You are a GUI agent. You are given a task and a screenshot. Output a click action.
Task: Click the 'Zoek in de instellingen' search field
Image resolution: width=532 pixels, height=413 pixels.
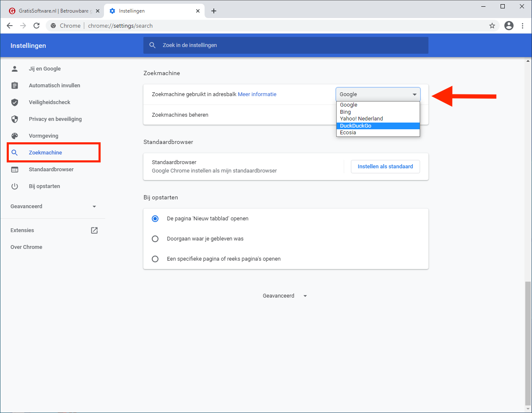click(285, 45)
